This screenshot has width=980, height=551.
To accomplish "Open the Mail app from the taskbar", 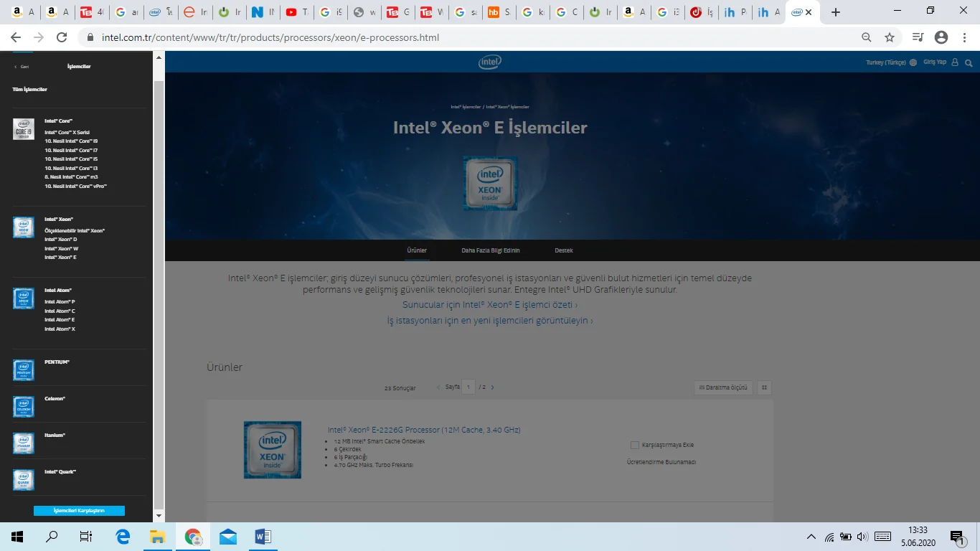I will [228, 537].
